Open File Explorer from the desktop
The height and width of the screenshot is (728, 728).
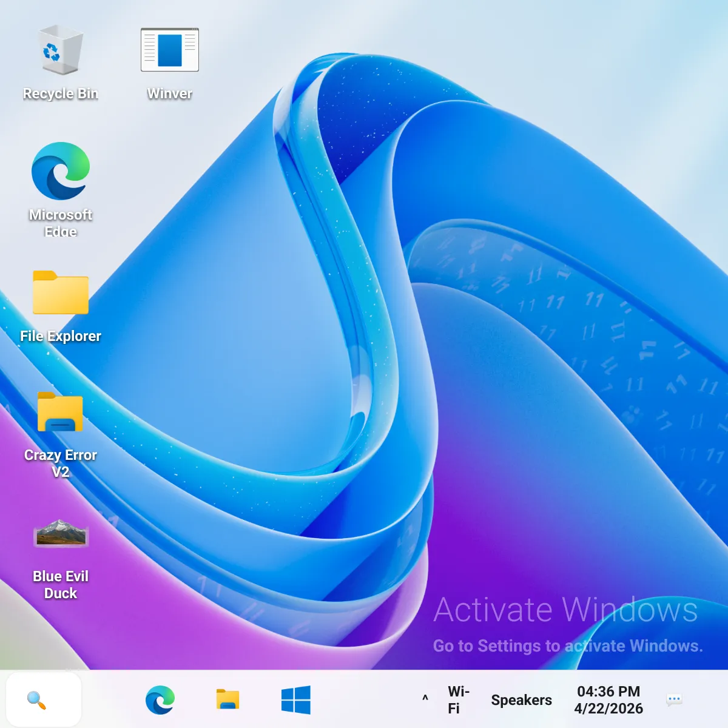pyautogui.click(x=61, y=292)
